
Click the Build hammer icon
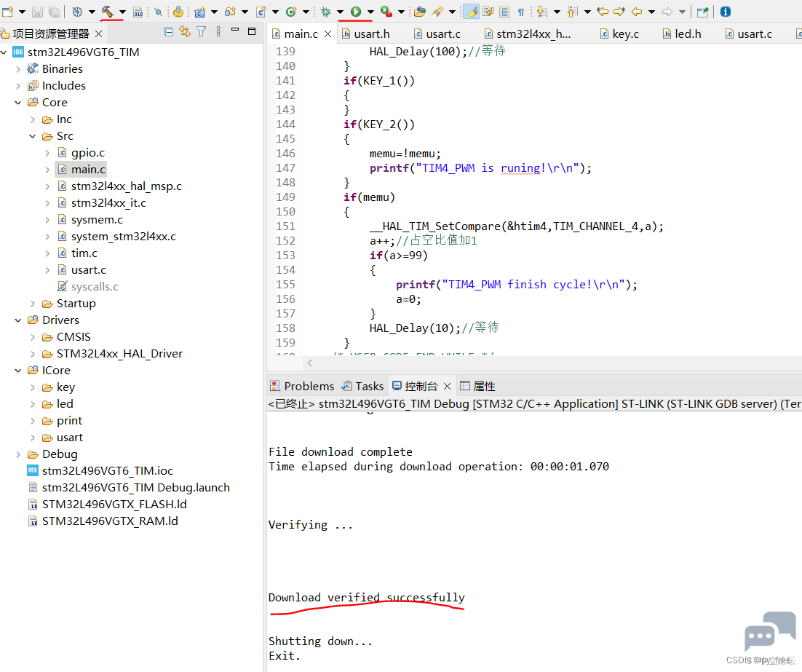click(108, 11)
